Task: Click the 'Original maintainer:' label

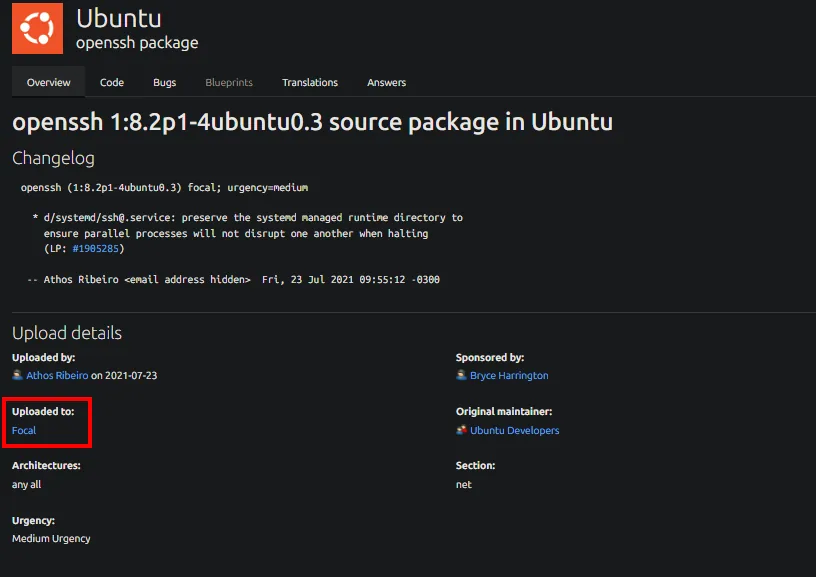Action: click(x=504, y=412)
